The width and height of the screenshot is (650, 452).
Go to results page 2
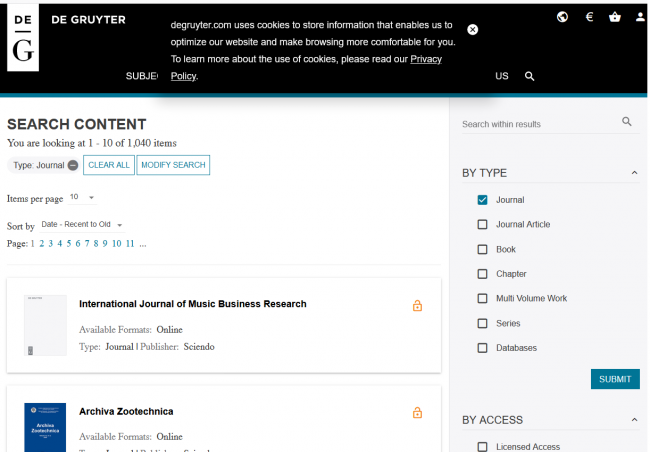click(x=41, y=244)
